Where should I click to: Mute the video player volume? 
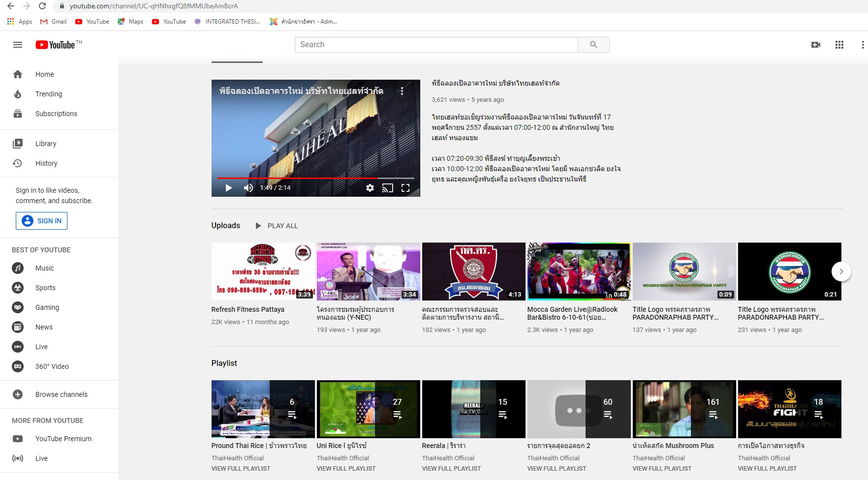(248, 188)
